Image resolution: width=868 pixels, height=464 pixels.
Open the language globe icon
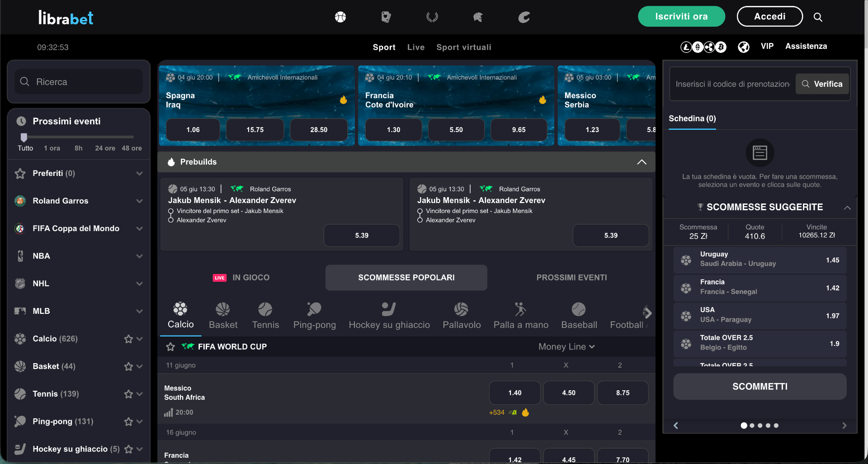pos(744,47)
